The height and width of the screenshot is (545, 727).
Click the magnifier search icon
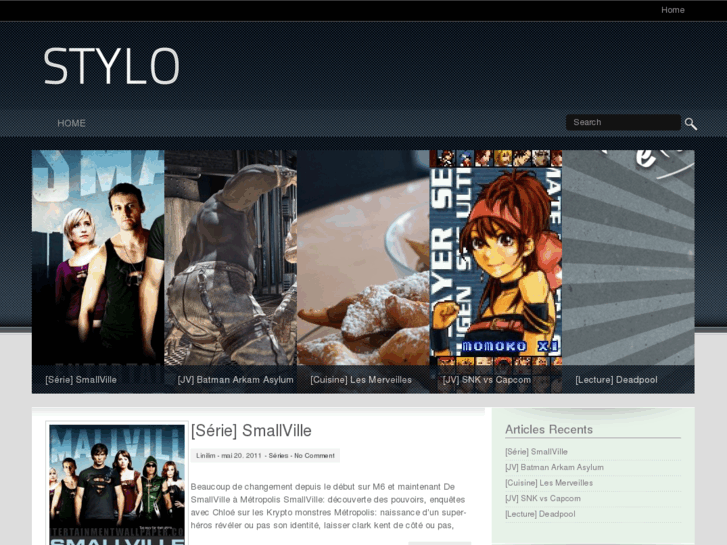coord(691,124)
